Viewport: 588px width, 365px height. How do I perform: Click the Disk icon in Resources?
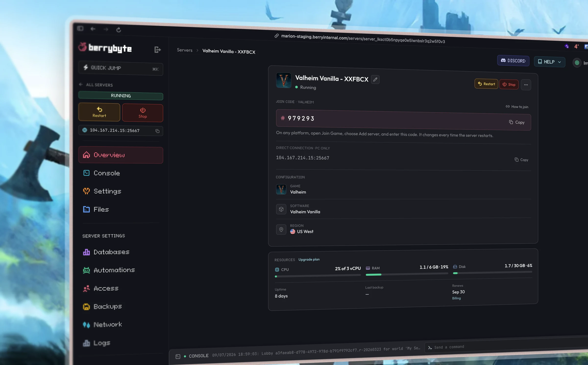point(455,267)
